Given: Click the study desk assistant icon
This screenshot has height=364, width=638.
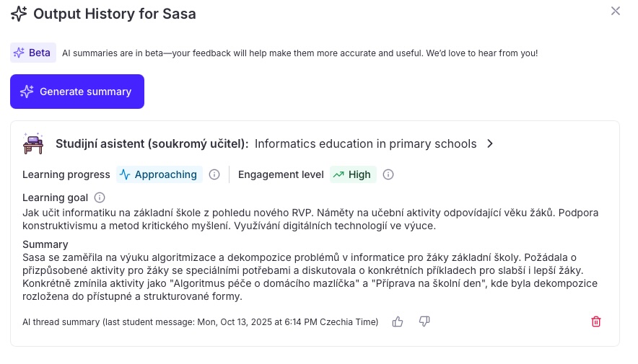Looking at the screenshot, I should pyautogui.click(x=33, y=143).
